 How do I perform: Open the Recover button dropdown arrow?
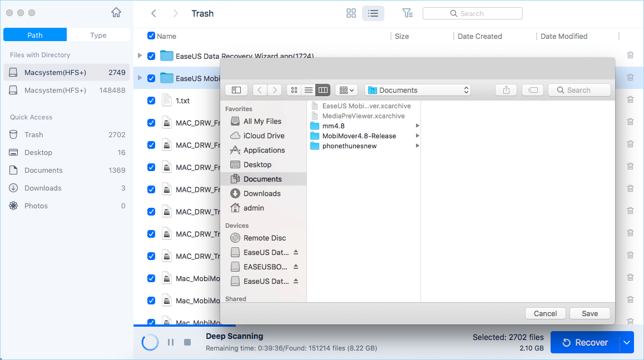tap(627, 342)
